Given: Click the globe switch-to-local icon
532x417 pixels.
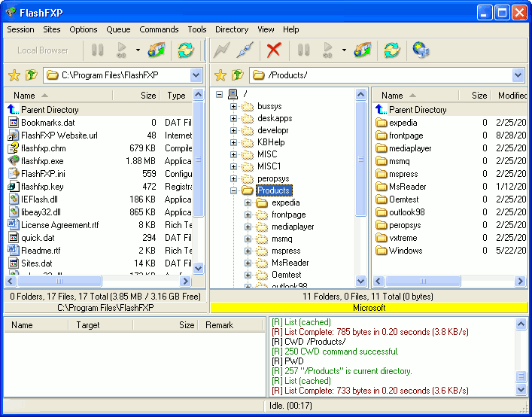Looking at the screenshot, I should pos(421,50).
